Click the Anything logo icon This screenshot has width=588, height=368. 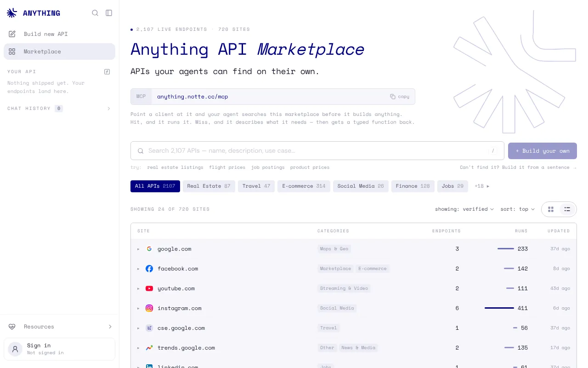12,13
